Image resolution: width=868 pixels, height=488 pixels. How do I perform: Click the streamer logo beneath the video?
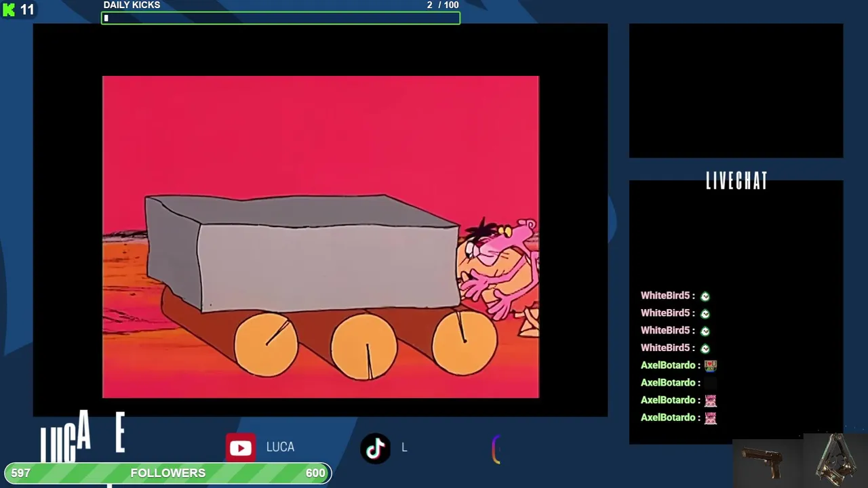(x=83, y=437)
